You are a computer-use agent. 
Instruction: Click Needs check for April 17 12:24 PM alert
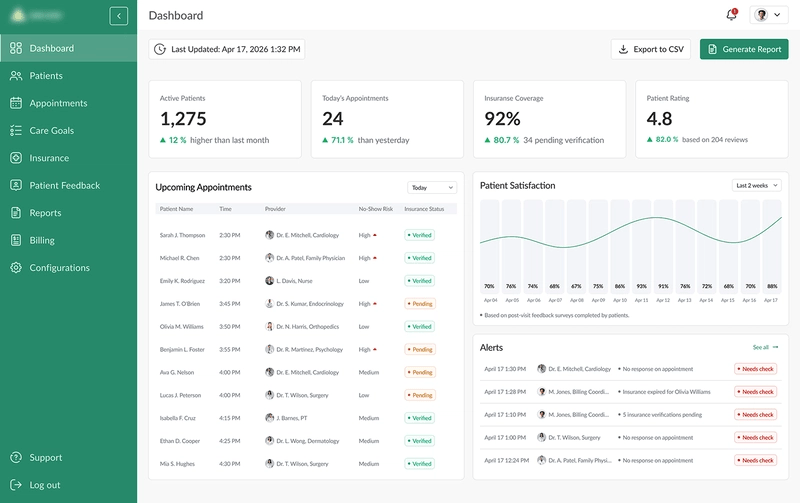click(756, 460)
